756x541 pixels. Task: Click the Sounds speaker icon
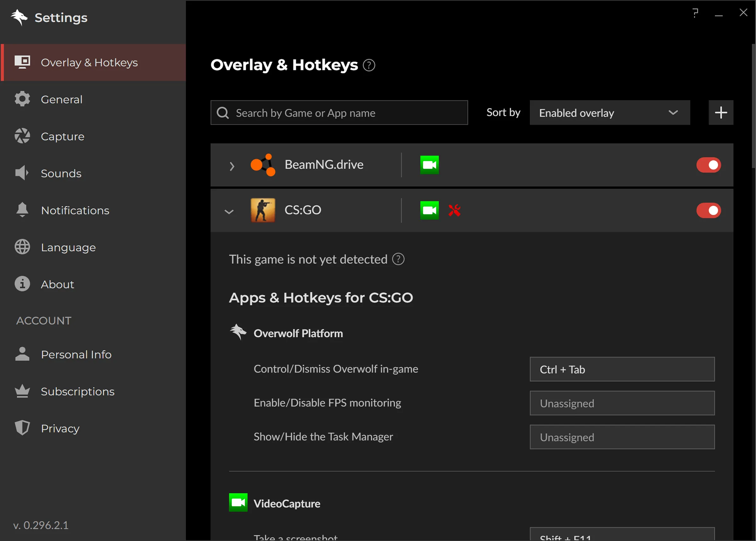(x=22, y=173)
